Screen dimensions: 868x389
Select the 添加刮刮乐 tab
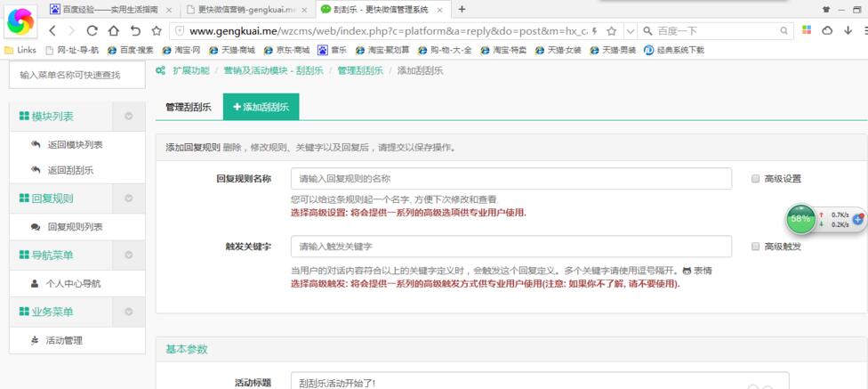261,107
